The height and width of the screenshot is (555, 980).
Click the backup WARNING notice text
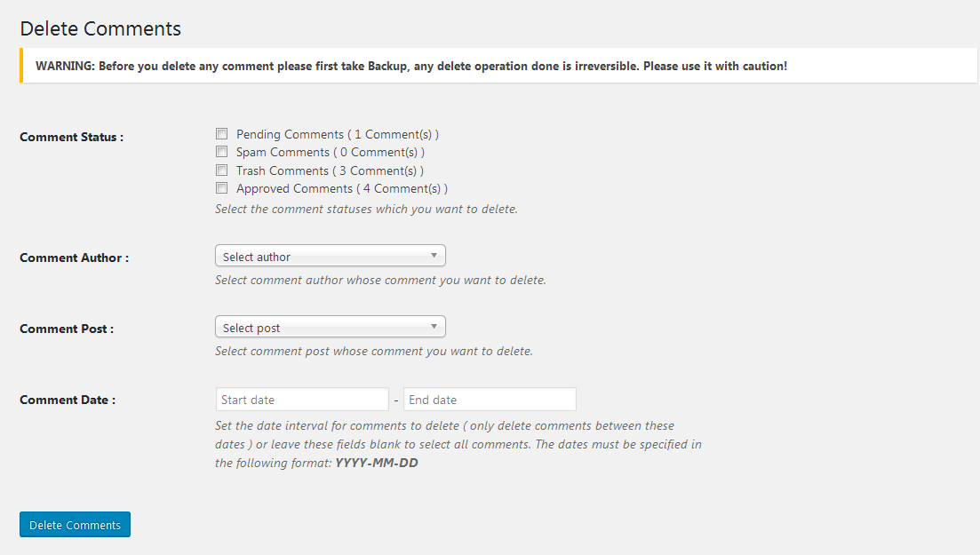410,67
